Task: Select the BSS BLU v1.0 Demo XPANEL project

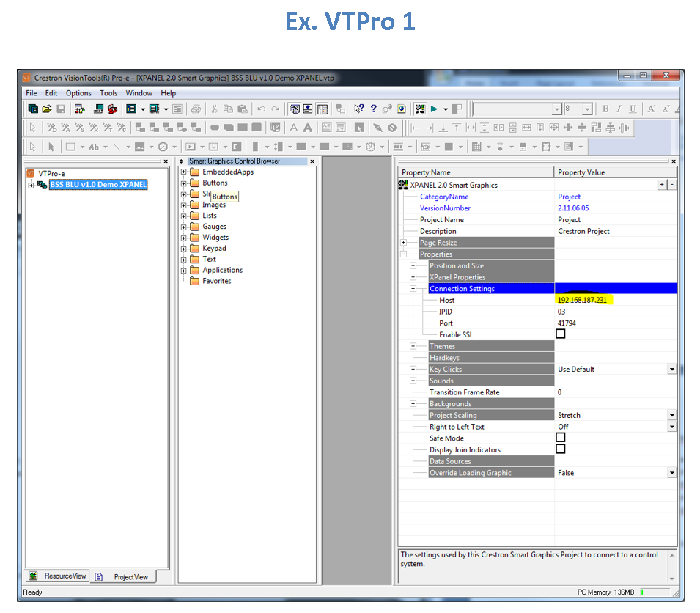Action: pos(98,185)
